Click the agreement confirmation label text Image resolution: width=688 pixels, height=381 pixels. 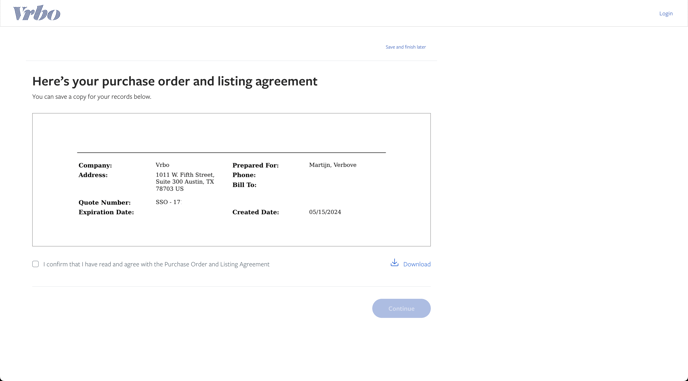point(156,264)
